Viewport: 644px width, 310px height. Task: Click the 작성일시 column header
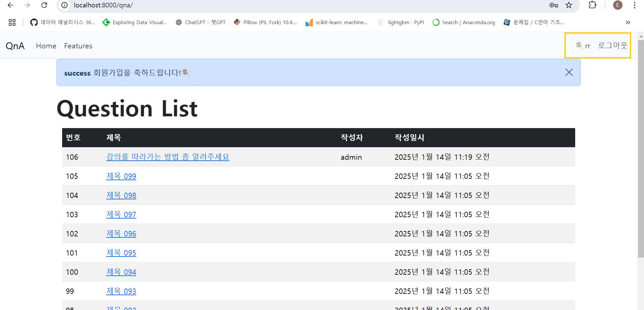click(x=409, y=138)
